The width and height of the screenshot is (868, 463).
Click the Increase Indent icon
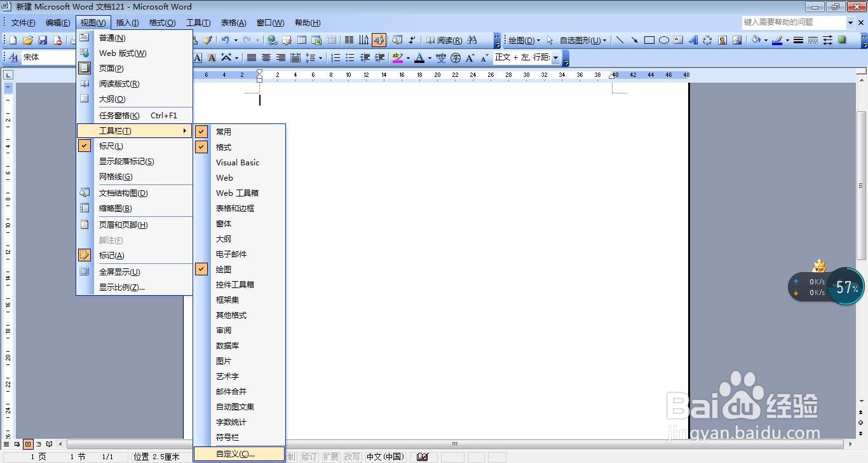379,57
